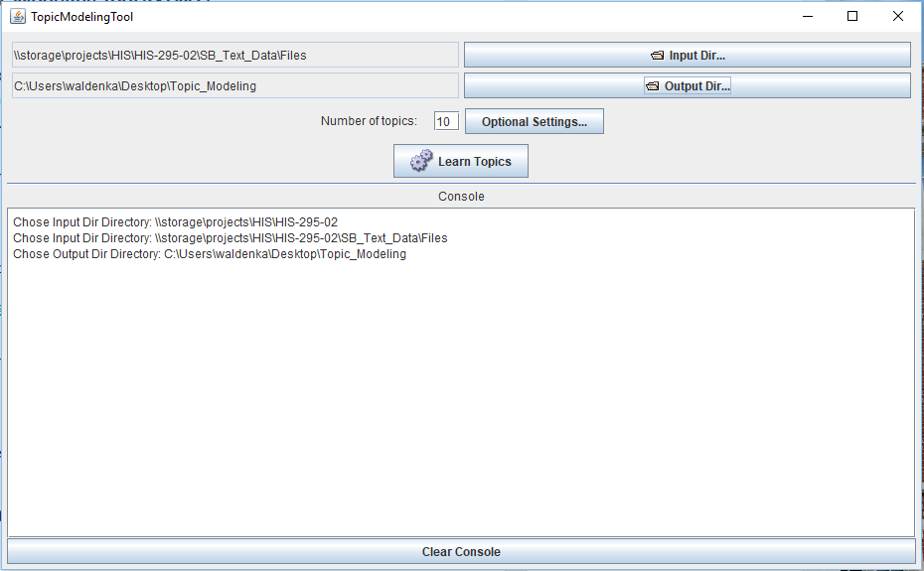
Task: Click the Console heading label
Action: coord(461,197)
